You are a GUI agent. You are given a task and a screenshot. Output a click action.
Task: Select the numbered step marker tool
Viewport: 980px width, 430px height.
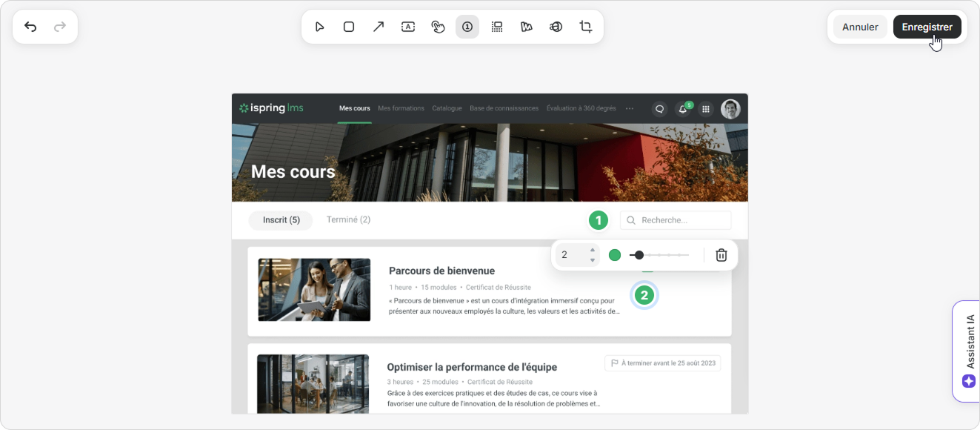467,27
